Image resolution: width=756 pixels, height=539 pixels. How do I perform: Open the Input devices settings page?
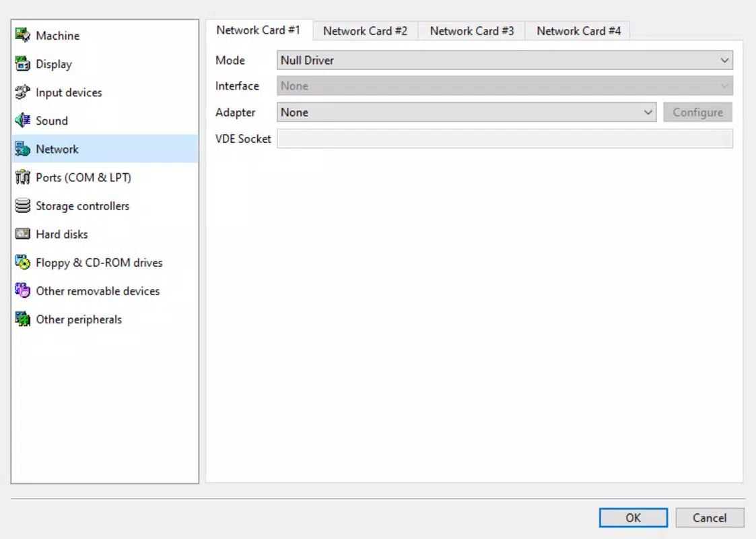coord(104,92)
